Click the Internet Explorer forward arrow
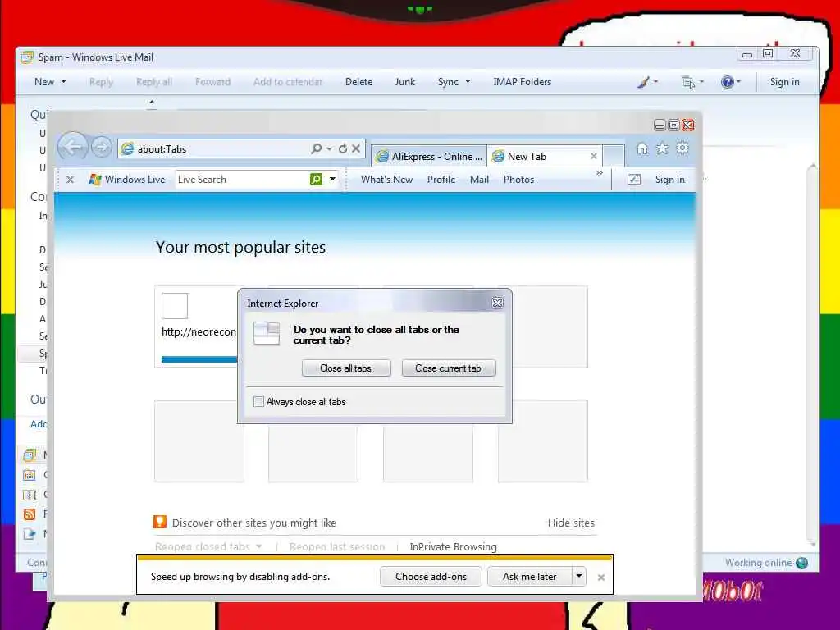Screen dimensions: 840x630 pos(101,147)
